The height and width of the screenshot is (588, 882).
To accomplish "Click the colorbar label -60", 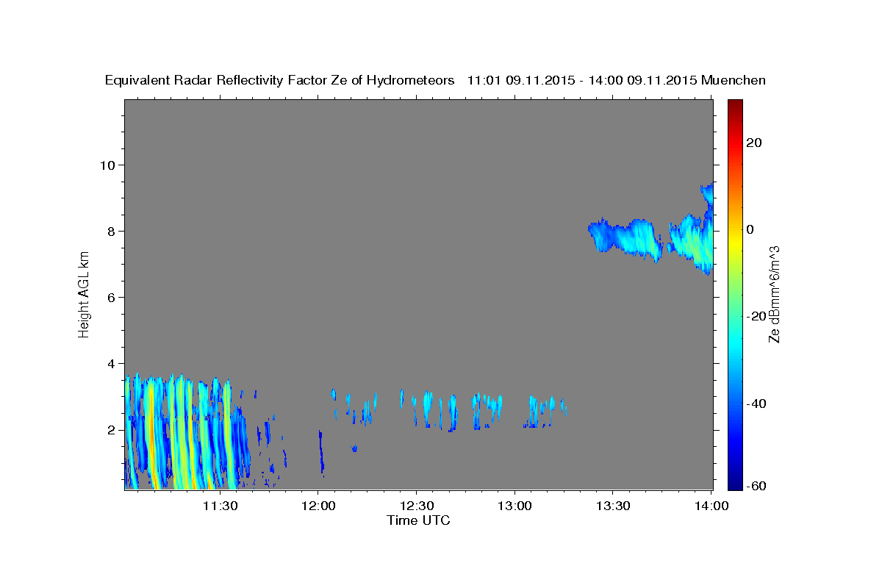I will [756, 486].
